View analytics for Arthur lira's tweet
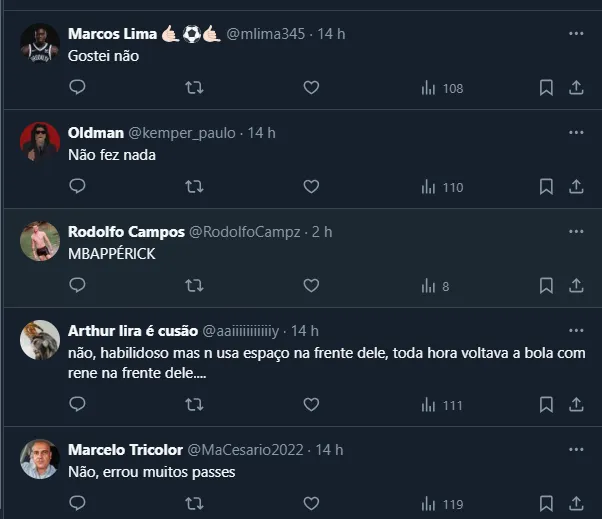 pyautogui.click(x=441, y=405)
